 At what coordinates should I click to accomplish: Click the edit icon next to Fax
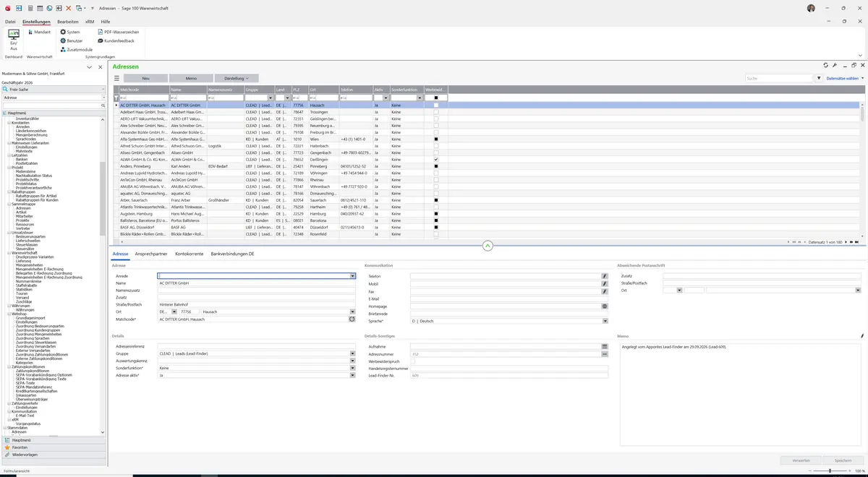coord(605,291)
